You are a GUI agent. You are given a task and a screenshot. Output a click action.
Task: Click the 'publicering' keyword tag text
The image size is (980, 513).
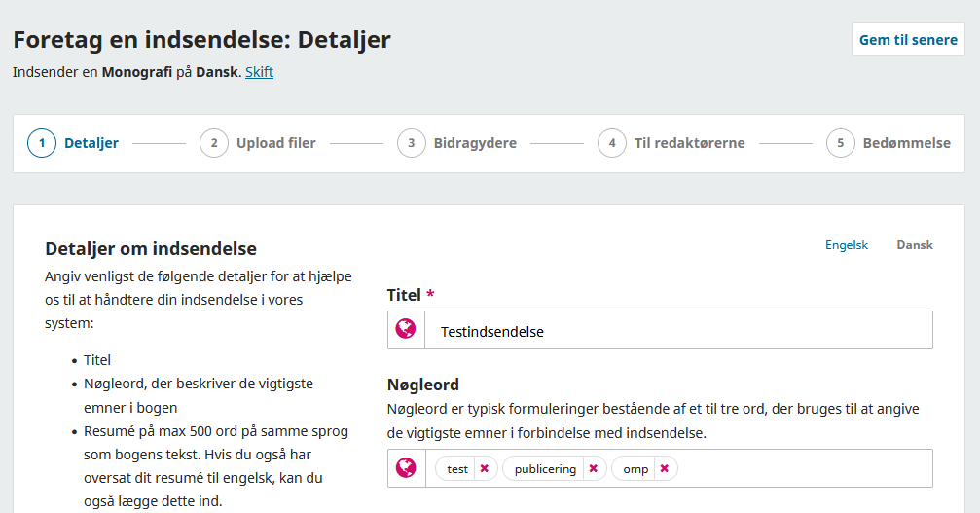click(545, 469)
